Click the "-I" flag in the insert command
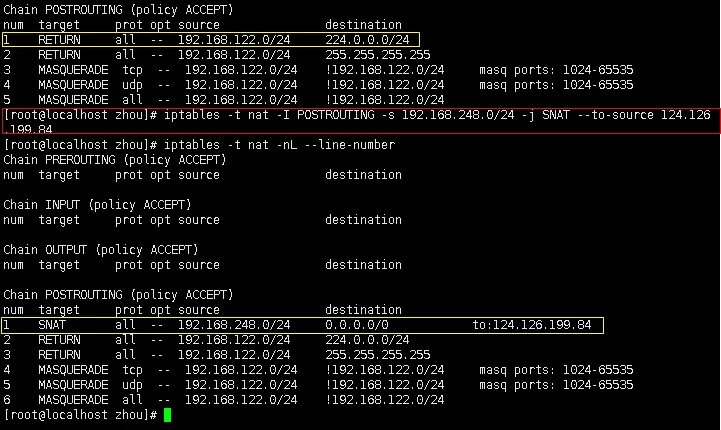Image resolution: width=721 pixels, height=430 pixels. 283,115
